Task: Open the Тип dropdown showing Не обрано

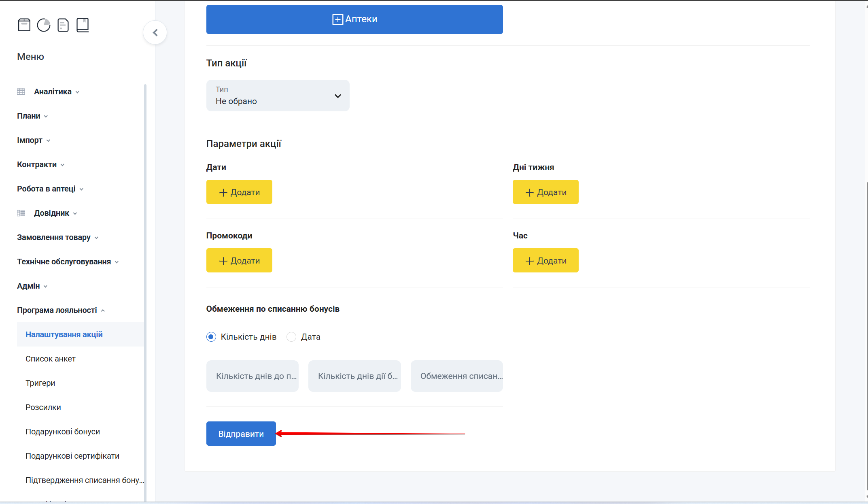Action: tap(278, 96)
